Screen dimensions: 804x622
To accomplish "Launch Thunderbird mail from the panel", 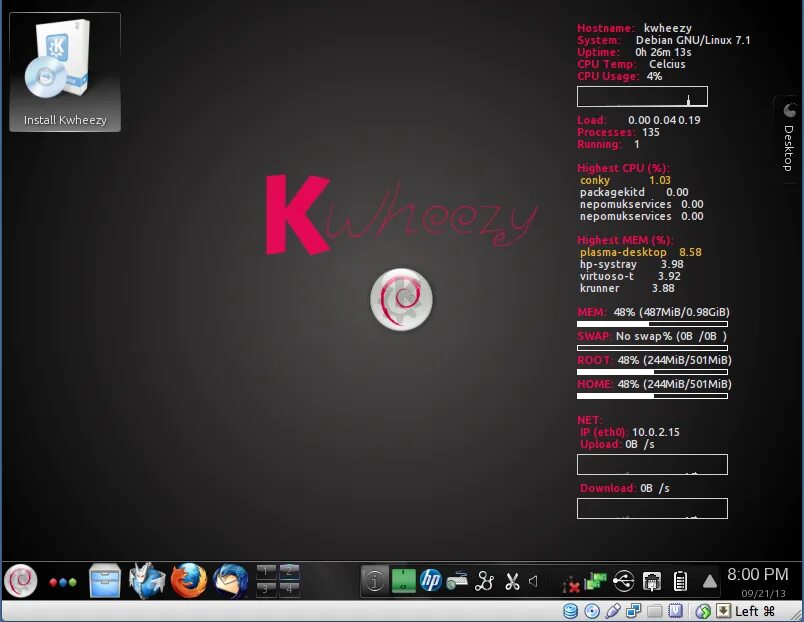I will pyautogui.click(x=231, y=580).
